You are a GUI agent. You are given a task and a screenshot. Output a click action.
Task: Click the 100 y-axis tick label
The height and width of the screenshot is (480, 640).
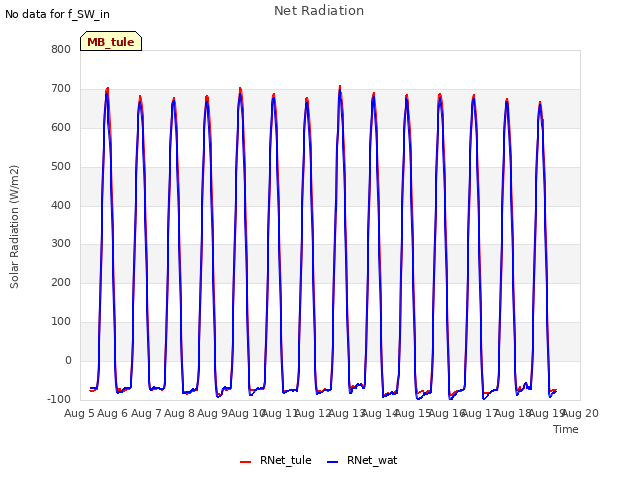[x=61, y=322]
